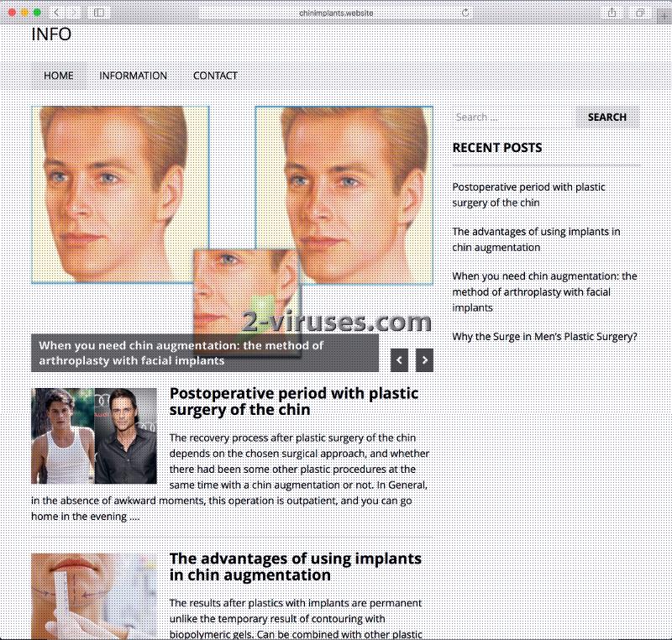The width and height of the screenshot is (672, 640).
Task: Click the Show All Tabs icon
Action: [640, 13]
